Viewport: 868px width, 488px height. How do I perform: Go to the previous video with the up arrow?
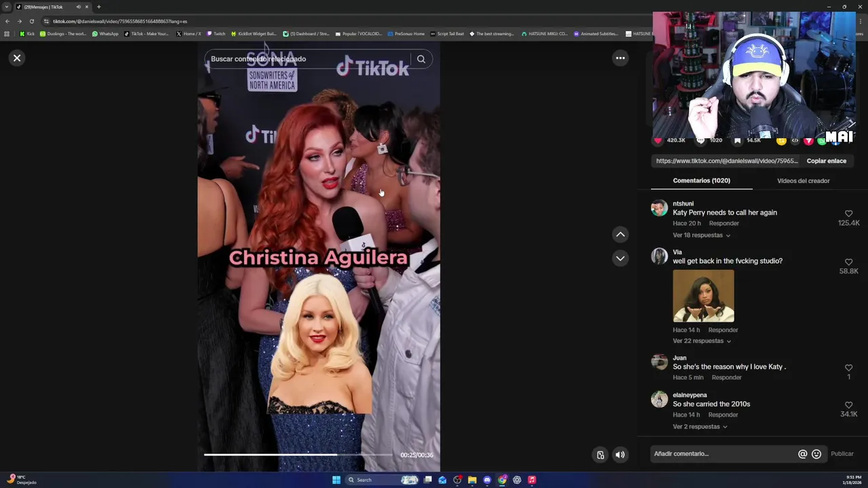(x=620, y=235)
